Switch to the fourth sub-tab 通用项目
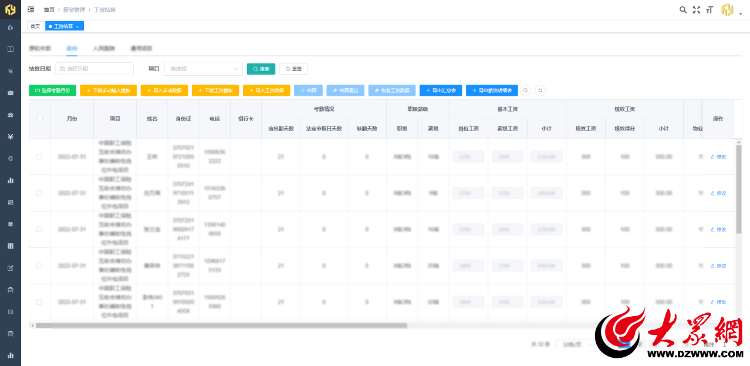 tap(141, 48)
